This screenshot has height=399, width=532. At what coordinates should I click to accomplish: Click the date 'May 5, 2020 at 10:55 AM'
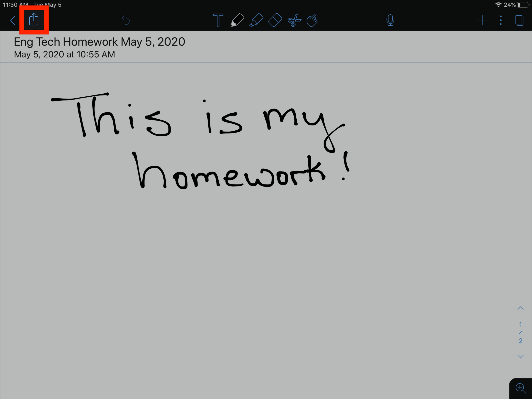pos(64,54)
